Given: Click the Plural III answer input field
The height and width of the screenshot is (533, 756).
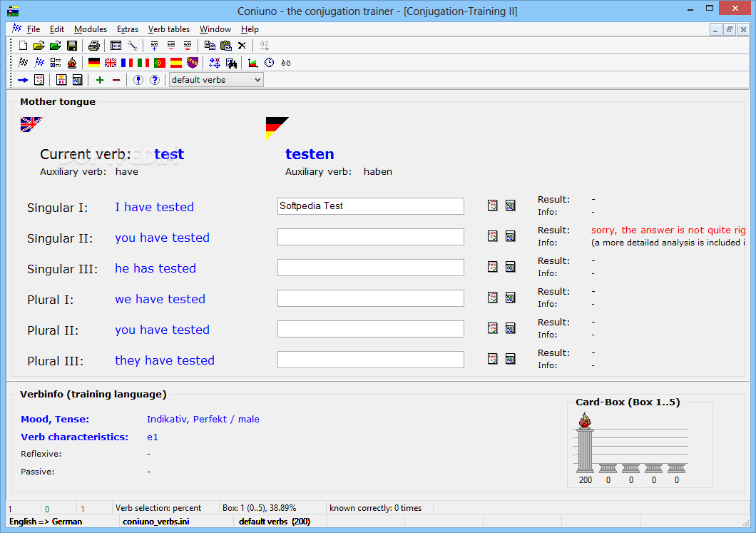Looking at the screenshot, I should [x=371, y=360].
